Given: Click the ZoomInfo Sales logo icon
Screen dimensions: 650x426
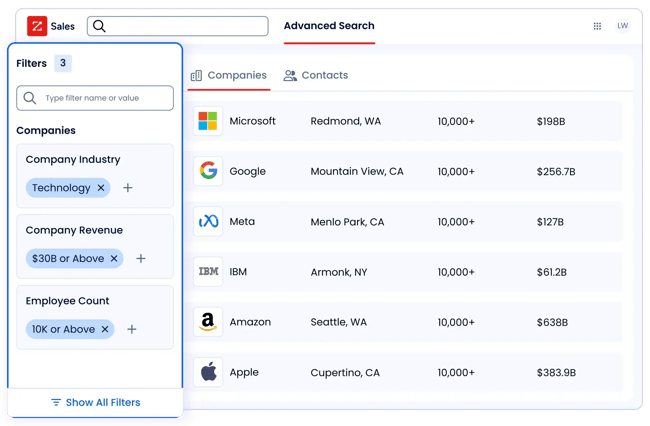Looking at the screenshot, I should (x=37, y=26).
